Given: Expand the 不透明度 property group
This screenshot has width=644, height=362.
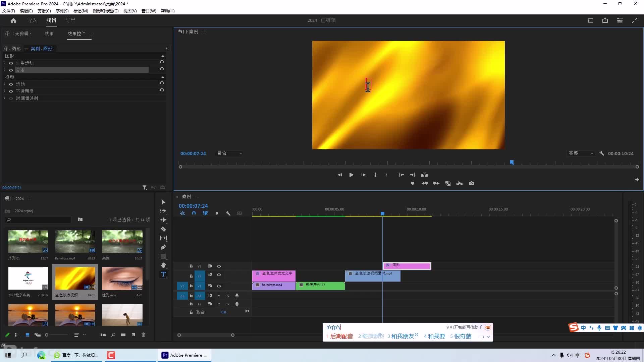Looking at the screenshot, I should (4, 91).
